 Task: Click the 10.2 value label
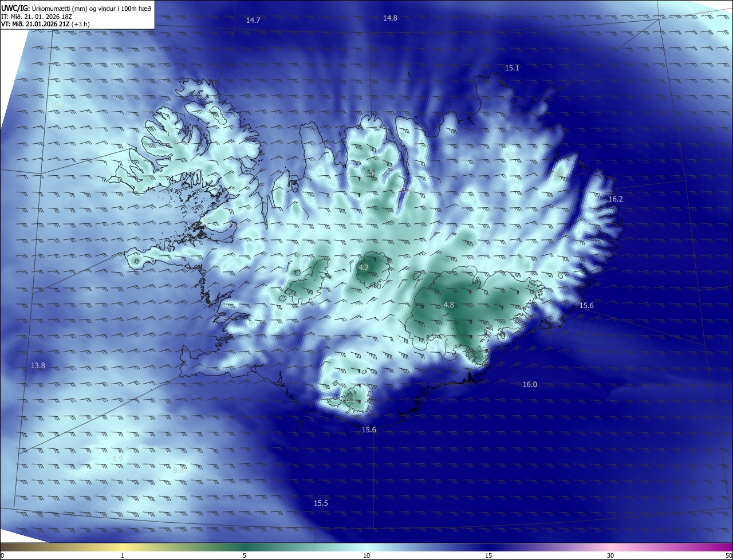tap(58, 104)
